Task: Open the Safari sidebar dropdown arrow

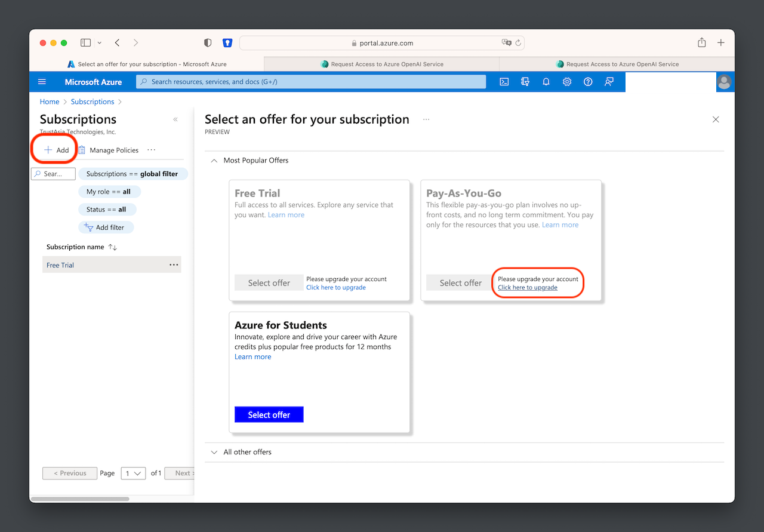Action: 99,43
